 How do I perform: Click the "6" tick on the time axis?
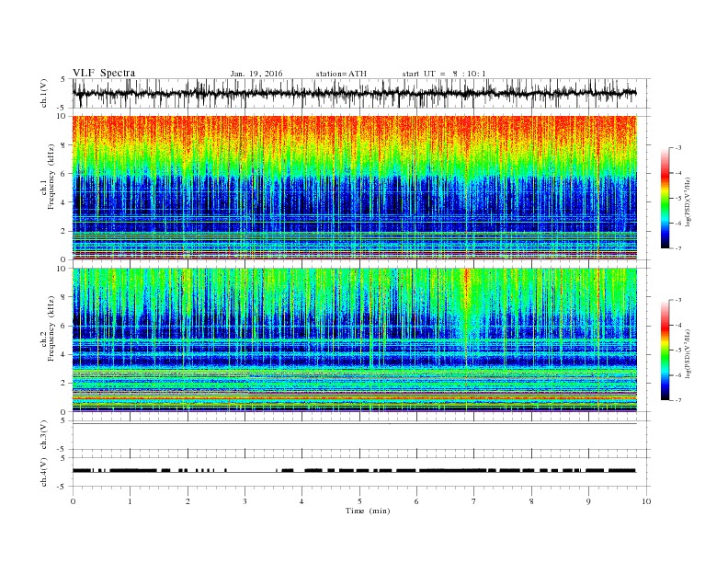(x=416, y=501)
